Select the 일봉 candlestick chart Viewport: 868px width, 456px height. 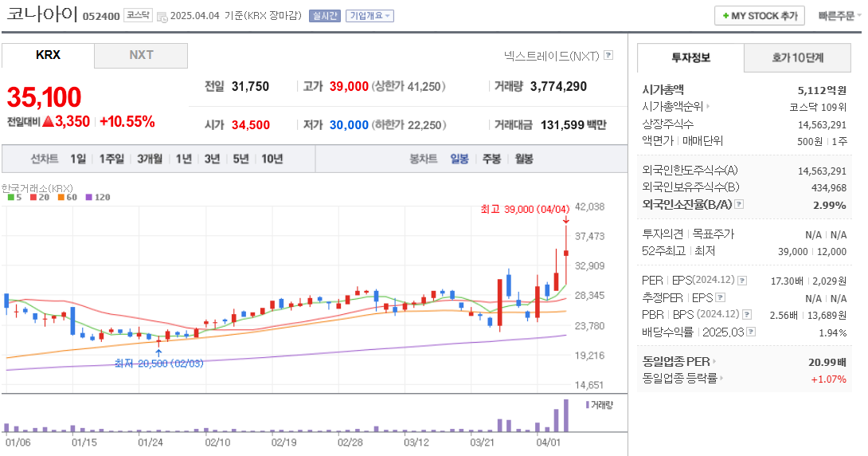click(x=459, y=159)
